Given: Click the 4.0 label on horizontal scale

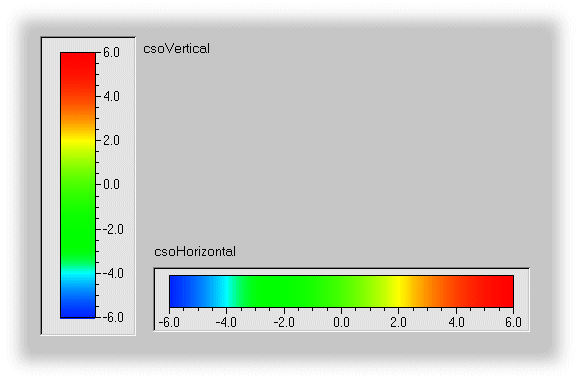Looking at the screenshot, I should [456, 322].
